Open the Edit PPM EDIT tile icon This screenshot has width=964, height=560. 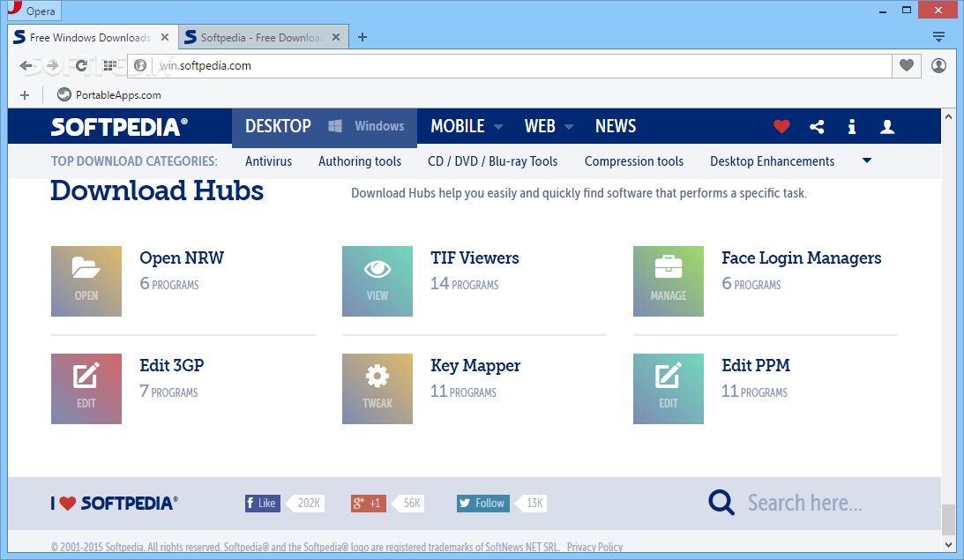click(669, 389)
